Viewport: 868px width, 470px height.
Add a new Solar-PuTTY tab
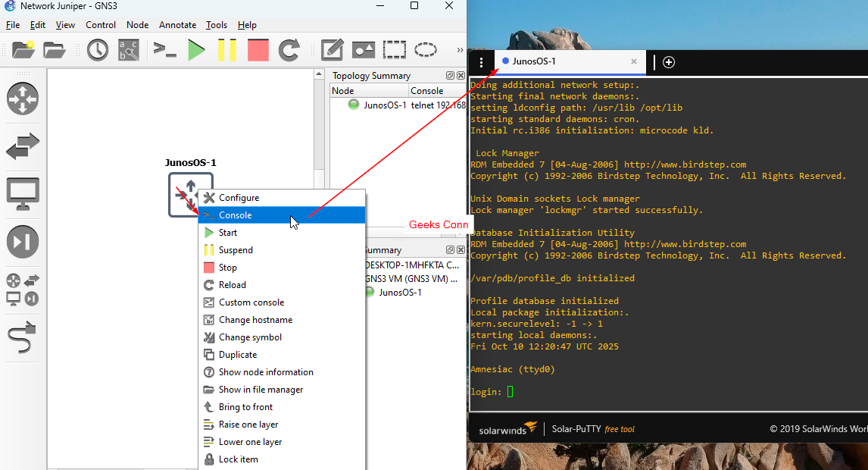669,62
